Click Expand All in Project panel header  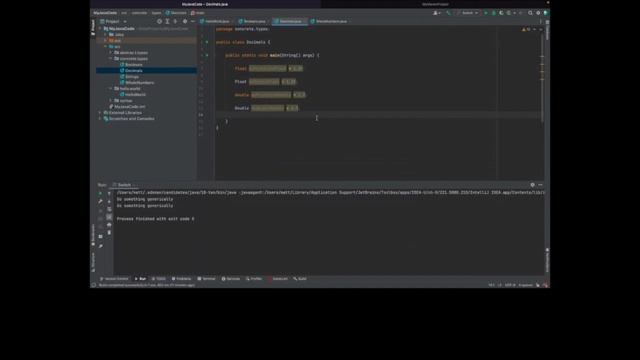(167, 21)
